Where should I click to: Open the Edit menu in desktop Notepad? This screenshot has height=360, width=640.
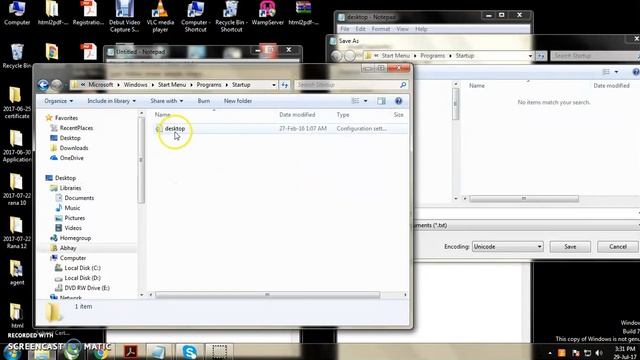tap(360, 29)
